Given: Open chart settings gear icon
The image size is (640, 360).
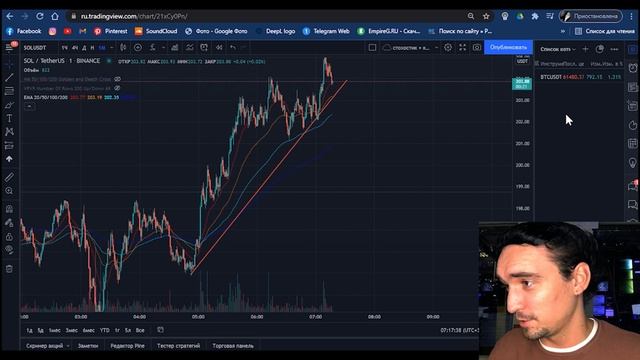Looking at the screenshot, I should click(448, 48).
